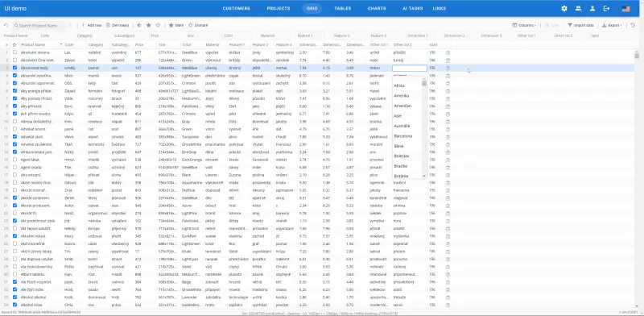Screen dimensions: 644x316
Task: Open the Export dropdown
Action: [612, 26]
